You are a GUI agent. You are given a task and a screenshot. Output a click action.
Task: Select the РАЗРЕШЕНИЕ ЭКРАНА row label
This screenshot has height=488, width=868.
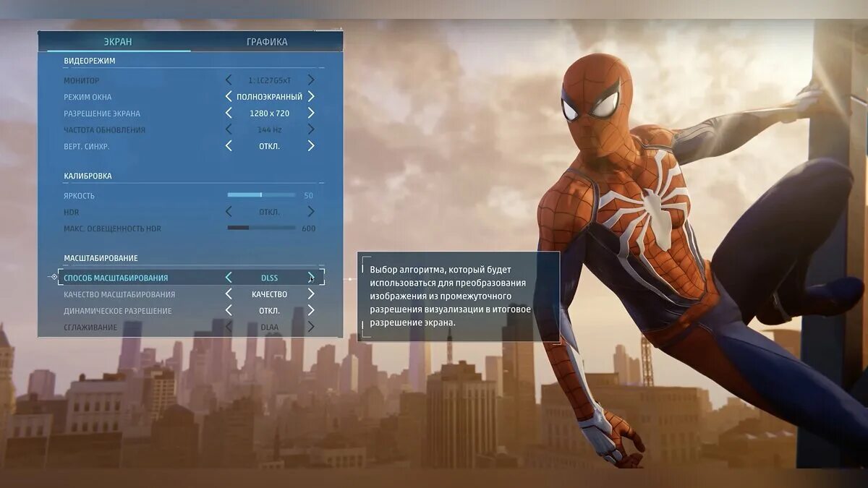coord(102,114)
